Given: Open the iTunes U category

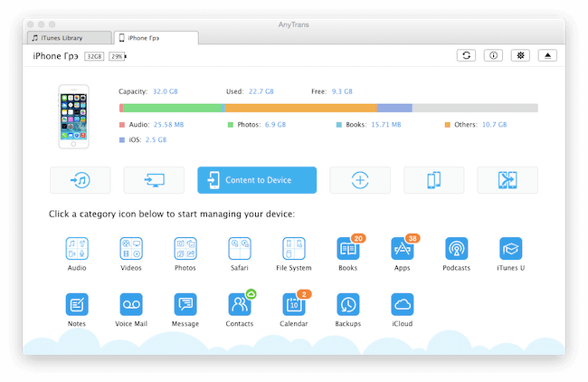Looking at the screenshot, I should click(x=510, y=248).
